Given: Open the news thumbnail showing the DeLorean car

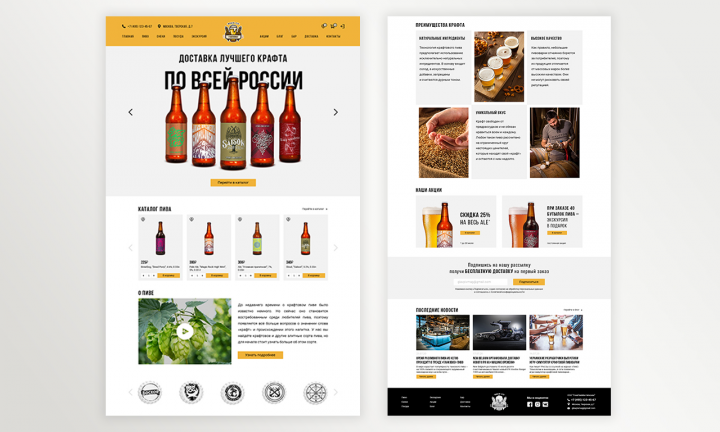Looking at the screenshot, I should (x=499, y=332).
